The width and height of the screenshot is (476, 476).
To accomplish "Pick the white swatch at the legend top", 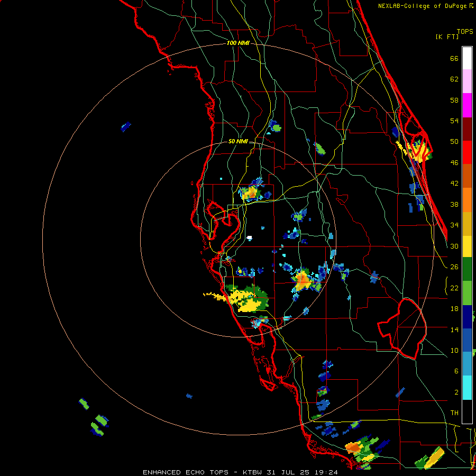I will click(x=467, y=58).
